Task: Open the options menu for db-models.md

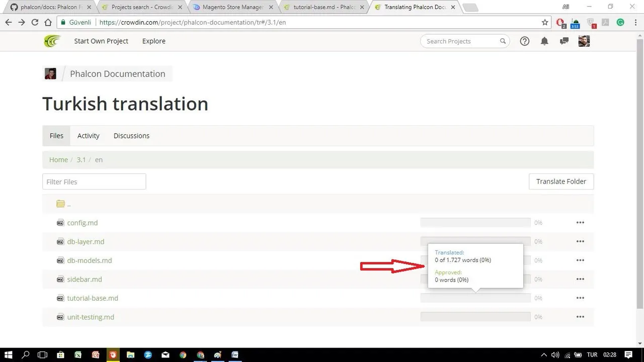Action: [x=580, y=260]
